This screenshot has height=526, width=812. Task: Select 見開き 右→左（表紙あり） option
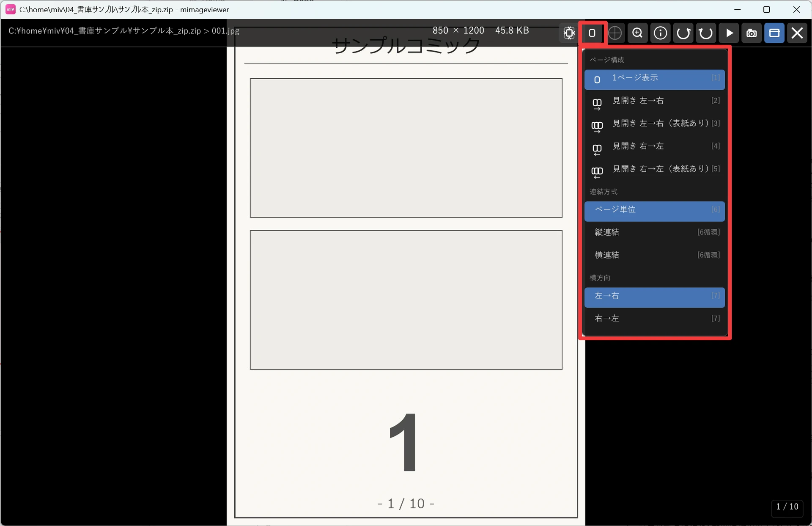click(654, 171)
